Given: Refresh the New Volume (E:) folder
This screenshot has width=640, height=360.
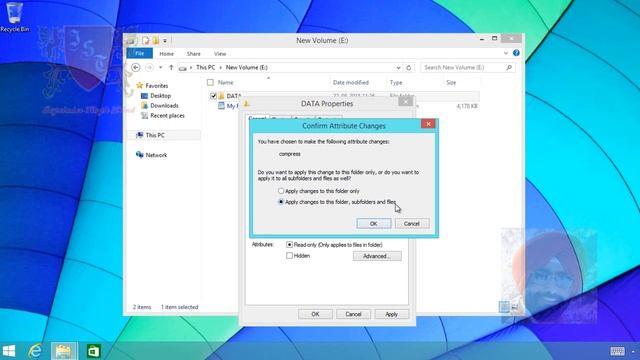Looking at the screenshot, I should click(409, 68).
